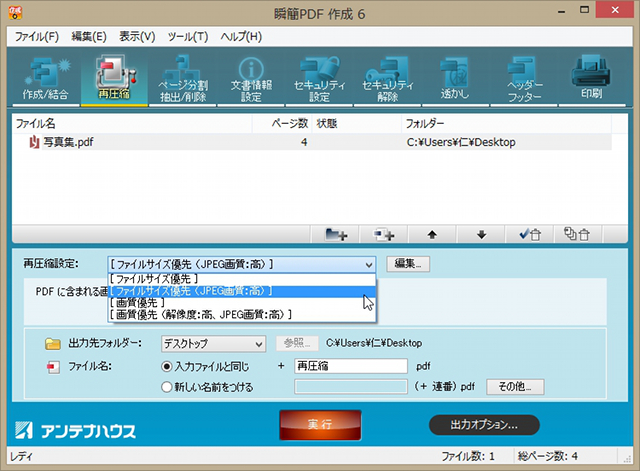Viewport: 640px width, 471px height.
Task: Select the 再圧縮 tool icon
Action: [x=114, y=78]
